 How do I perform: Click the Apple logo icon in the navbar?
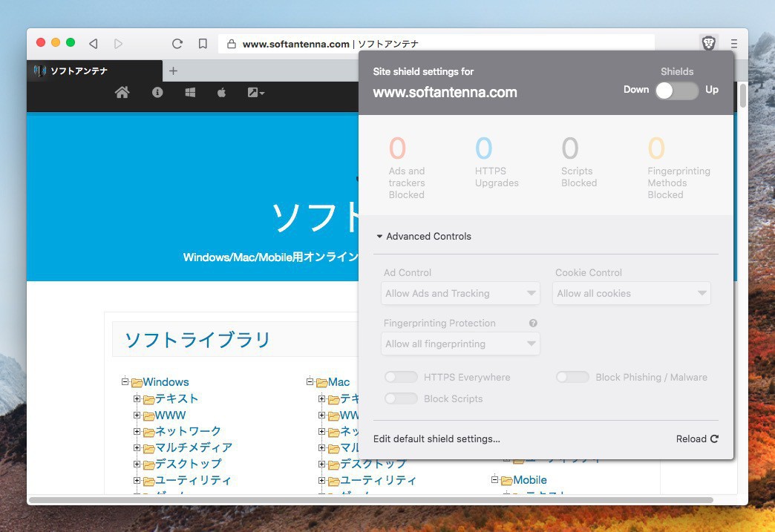[221, 92]
